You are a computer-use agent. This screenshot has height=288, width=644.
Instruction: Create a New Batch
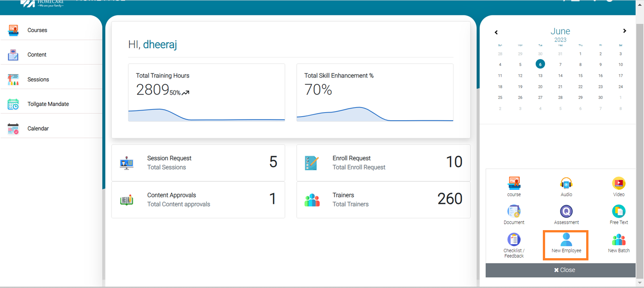618,243
